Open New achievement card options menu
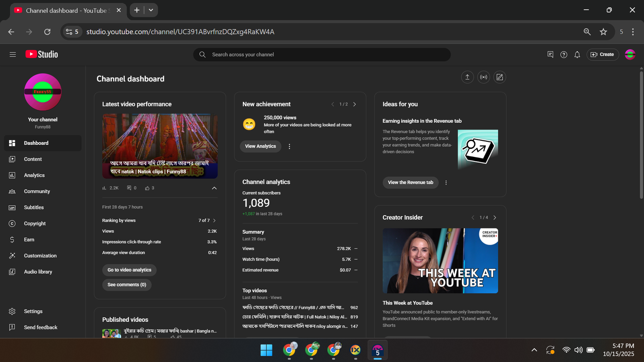The width and height of the screenshot is (644, 362). click(289, 146)
